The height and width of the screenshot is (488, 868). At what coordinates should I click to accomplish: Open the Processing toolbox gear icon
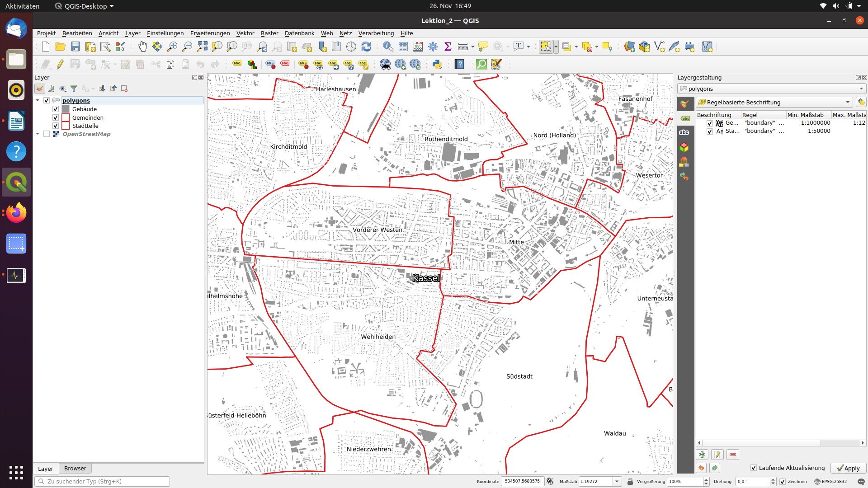[433, 47]
